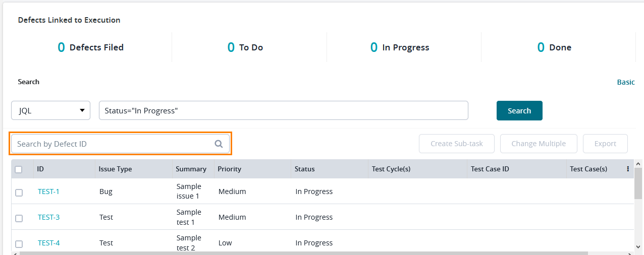This screenshot has height=255, width=644.
Task: Click the Status column header
Action: pos(304,169)
